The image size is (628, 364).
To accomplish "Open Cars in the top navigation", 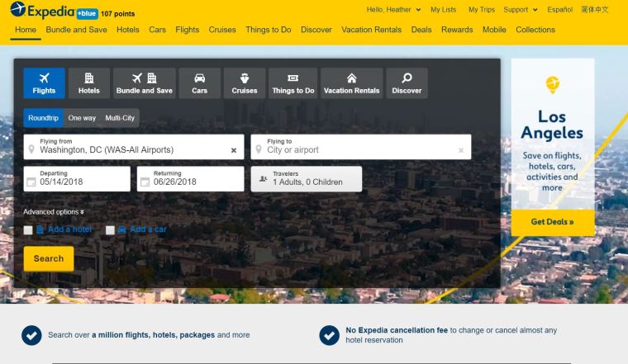I will point(157,30).
